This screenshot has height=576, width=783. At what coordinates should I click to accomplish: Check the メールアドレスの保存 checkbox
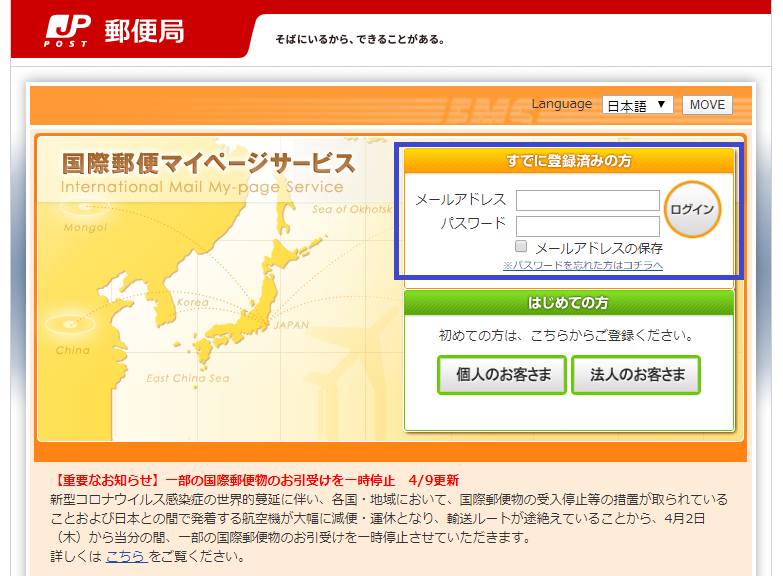(521, 246)
